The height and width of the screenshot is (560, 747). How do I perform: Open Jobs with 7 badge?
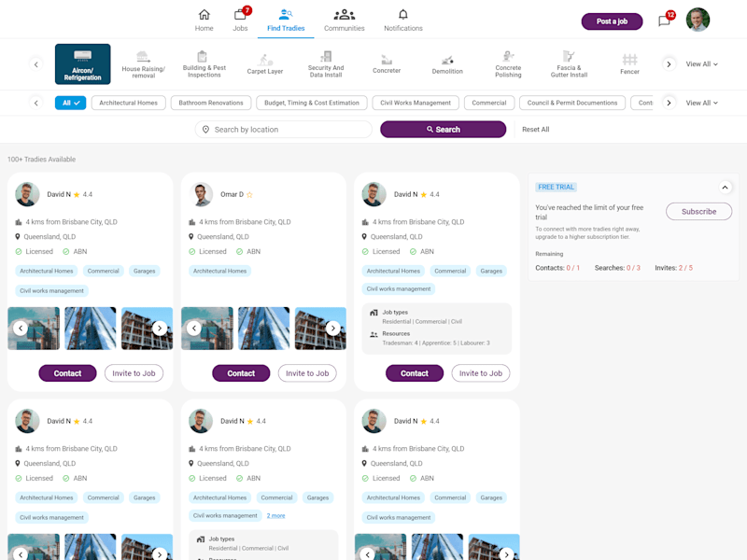241,21
